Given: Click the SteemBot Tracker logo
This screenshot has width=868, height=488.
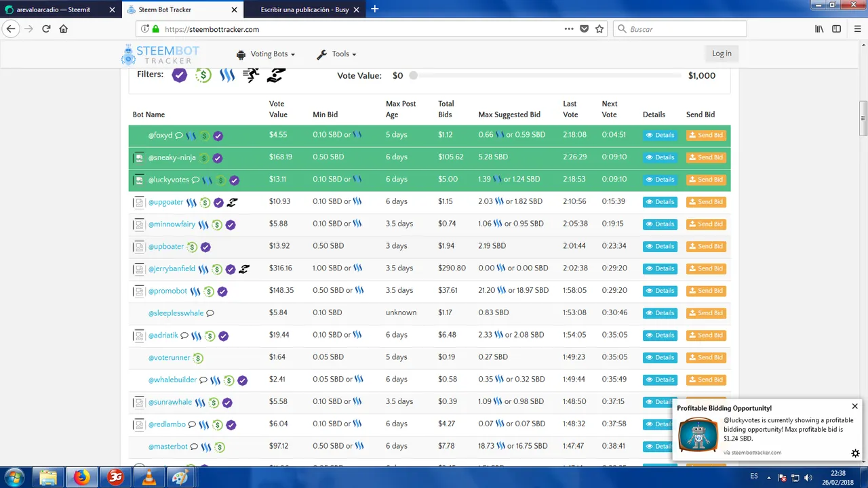Looking at the screenshot, I should 161,54.
